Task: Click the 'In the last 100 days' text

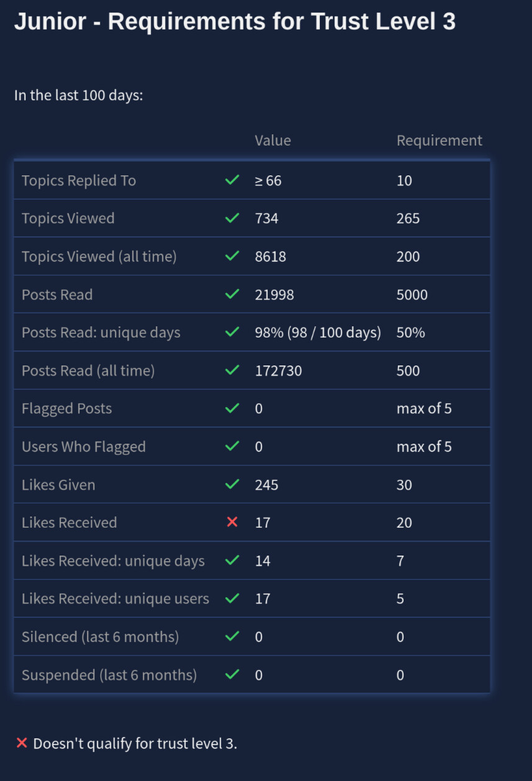Action: (79, 96)
